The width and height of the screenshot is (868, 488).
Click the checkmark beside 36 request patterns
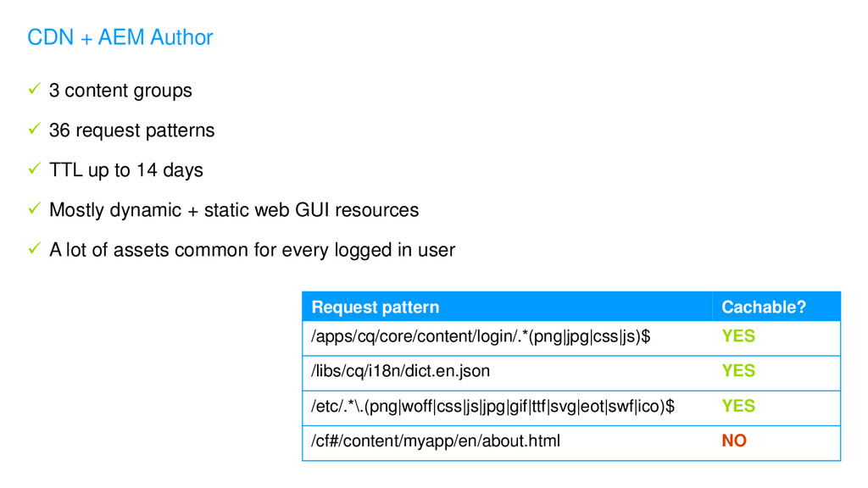[x=34, y=129]
